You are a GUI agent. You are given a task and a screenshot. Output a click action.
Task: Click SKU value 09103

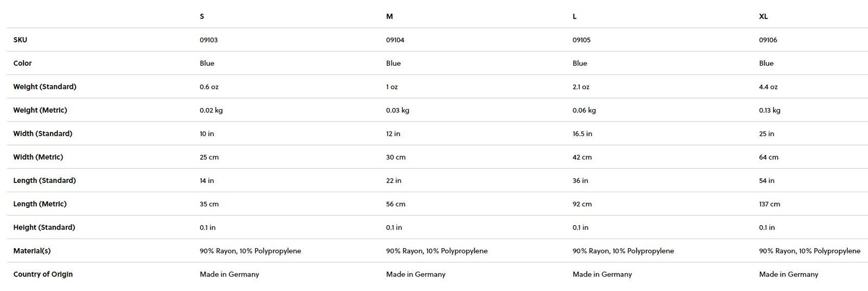click(208, 40)
